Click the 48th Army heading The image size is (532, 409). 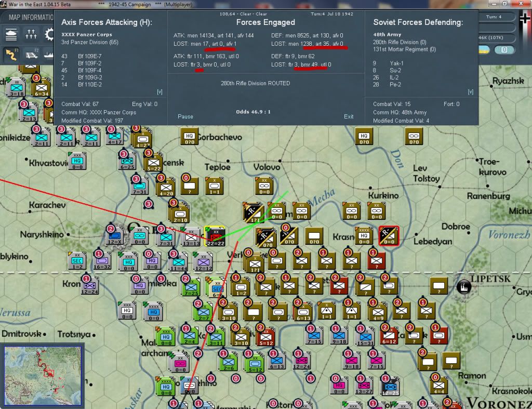coord(387,35)
